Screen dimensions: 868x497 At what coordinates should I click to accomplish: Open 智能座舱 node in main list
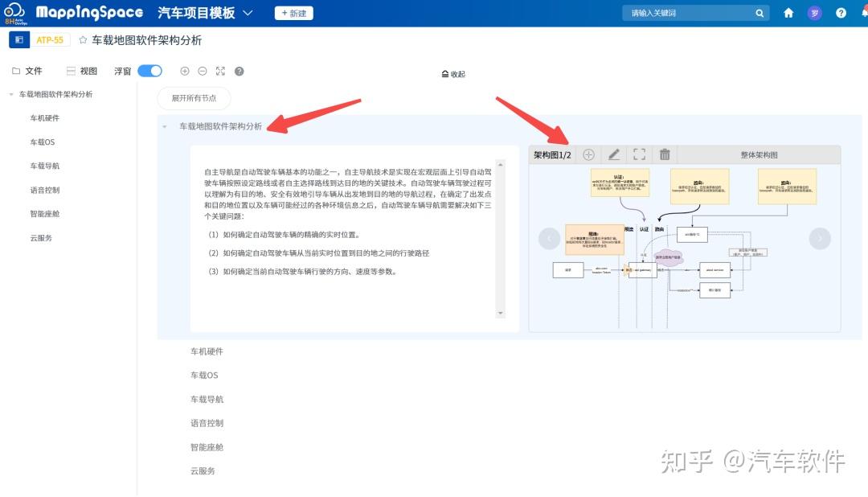(207, 447)
